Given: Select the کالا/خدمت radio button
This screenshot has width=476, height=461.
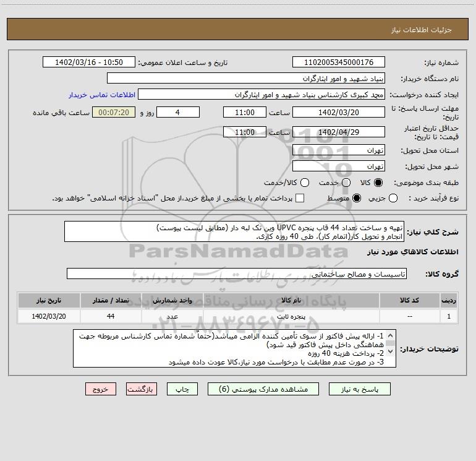Looking at the screenshot, I should click(305, 183).
